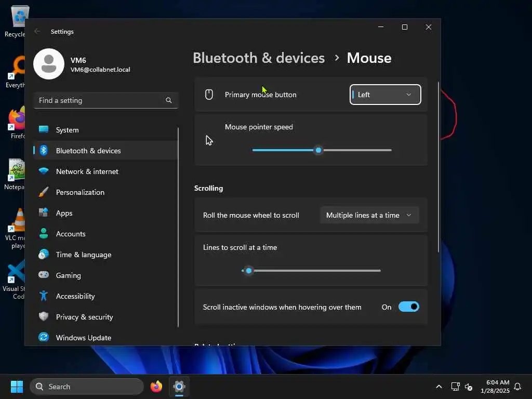Click the Accounts person icon
Viewport: 532px width, 399px height.
[44, 233]
